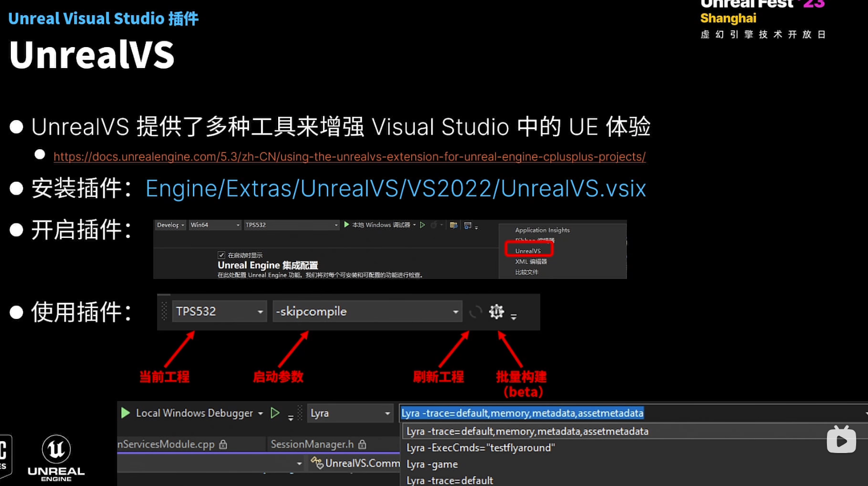868x486 pixels.
Task: Select Lyra -ExecCmds="testflyaround" entry
Action: (x=481, y=448)
